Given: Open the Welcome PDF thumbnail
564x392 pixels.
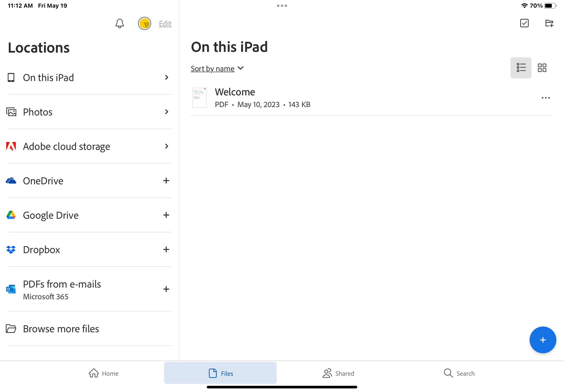Looking at the screenshot, I should click(x=199, y=98).
